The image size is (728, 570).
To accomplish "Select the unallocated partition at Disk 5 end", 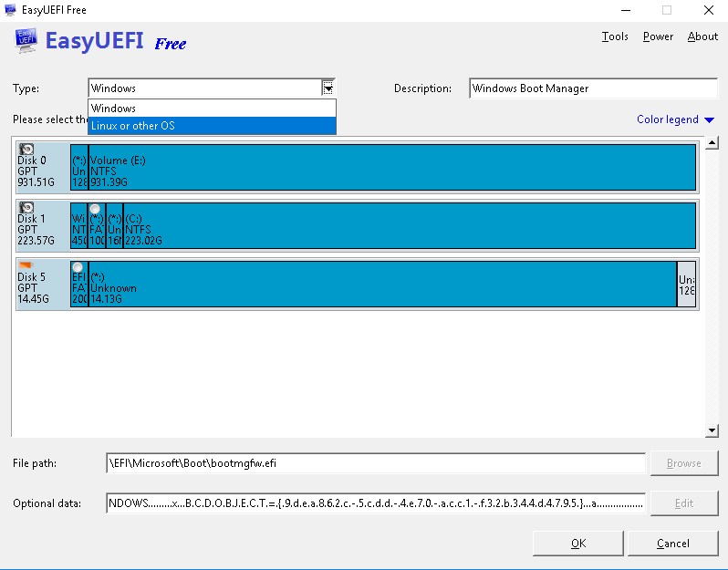I will tap(687, 284).
